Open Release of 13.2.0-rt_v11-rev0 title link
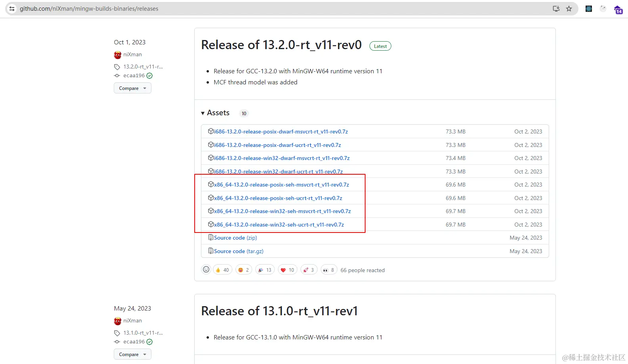The height and width of the screenshot is (364, 628). click(281, 45)
